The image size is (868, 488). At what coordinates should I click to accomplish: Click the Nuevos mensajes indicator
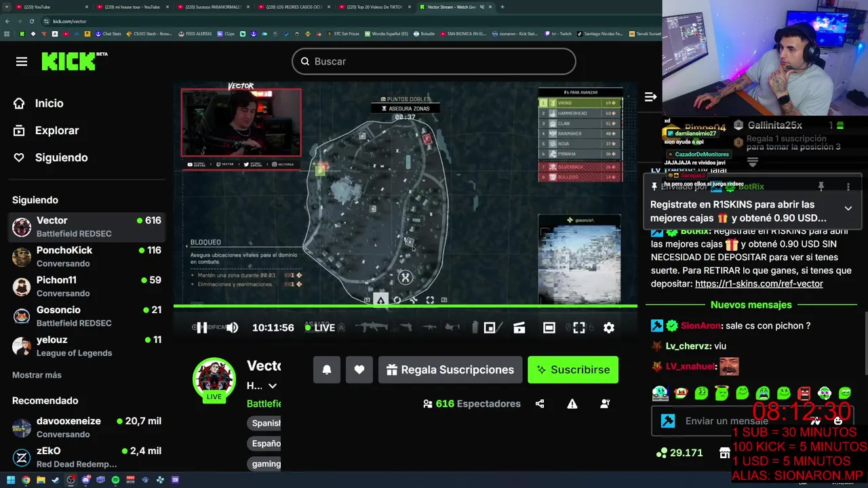[x=751, y=305]
